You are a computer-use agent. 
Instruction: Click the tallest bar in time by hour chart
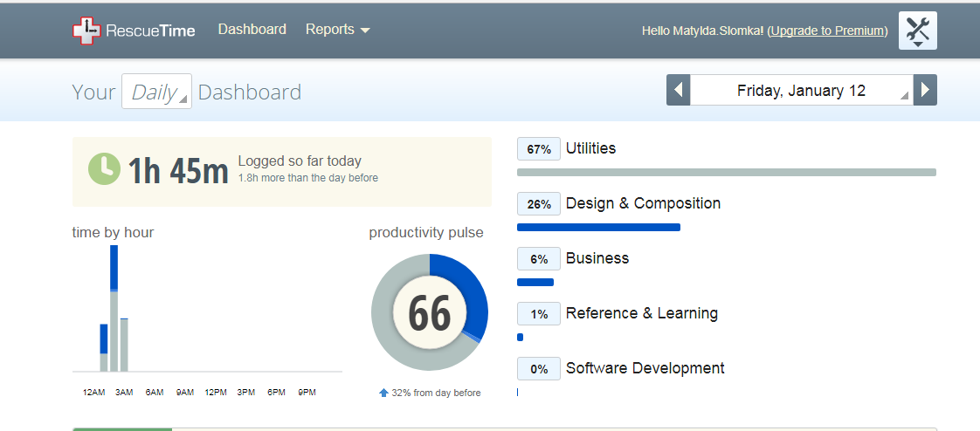[x=114, y=310]
